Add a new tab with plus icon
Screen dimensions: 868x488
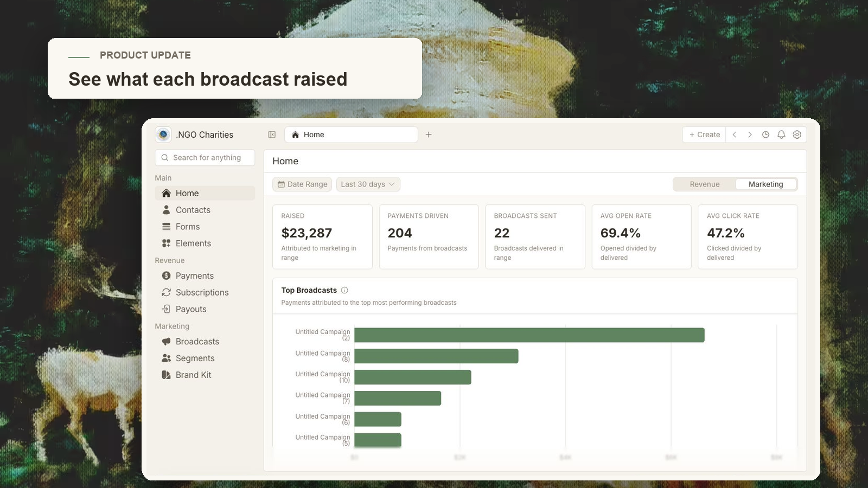coord(429,134)
